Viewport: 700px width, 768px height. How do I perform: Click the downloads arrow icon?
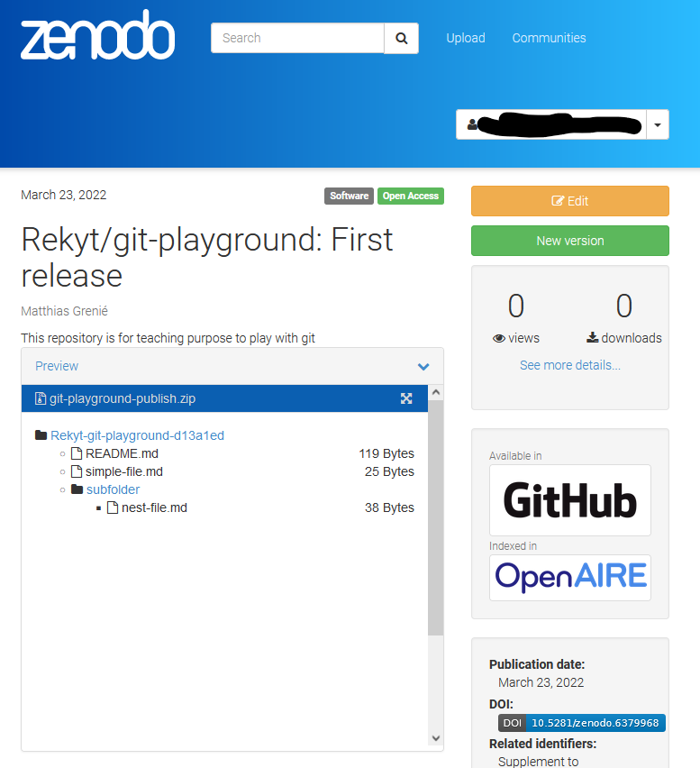[x=592, y=337]
